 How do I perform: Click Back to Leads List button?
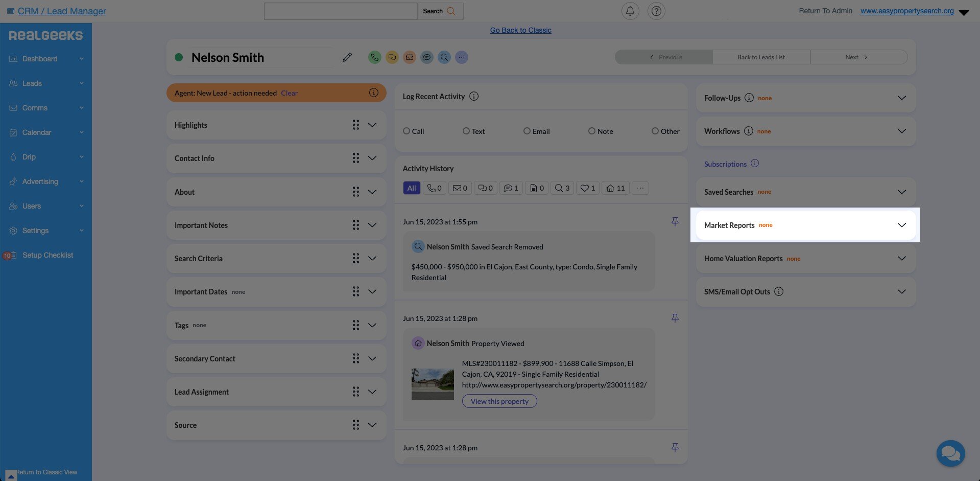pos(761,57)
